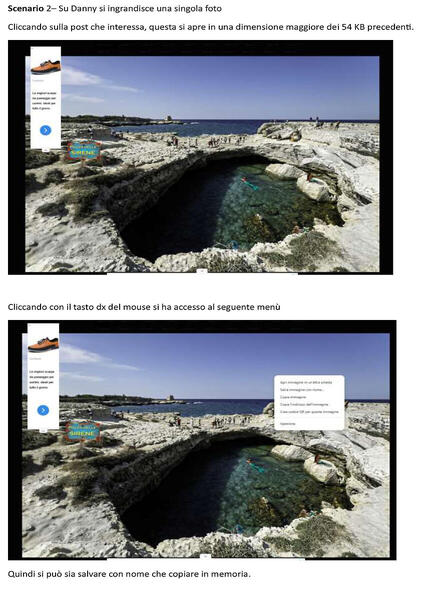This screenshot has width=429, height=600.
Task: Click the small tab under the top shoe ad
Action: (x=46, y=150)
